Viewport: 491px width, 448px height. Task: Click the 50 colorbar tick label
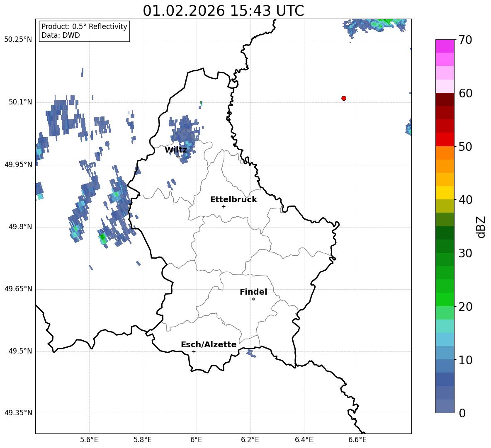465,147
